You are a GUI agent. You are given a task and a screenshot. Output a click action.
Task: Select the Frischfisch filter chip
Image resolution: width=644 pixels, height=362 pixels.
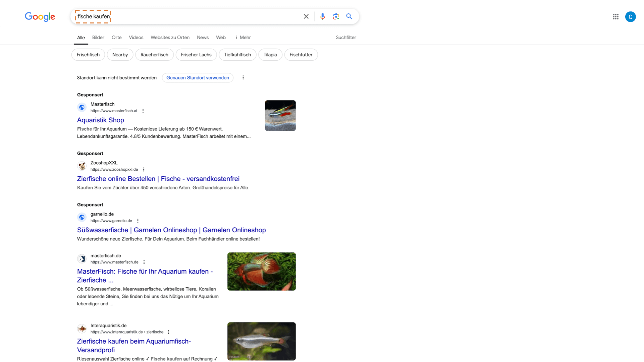click(88, 55)
